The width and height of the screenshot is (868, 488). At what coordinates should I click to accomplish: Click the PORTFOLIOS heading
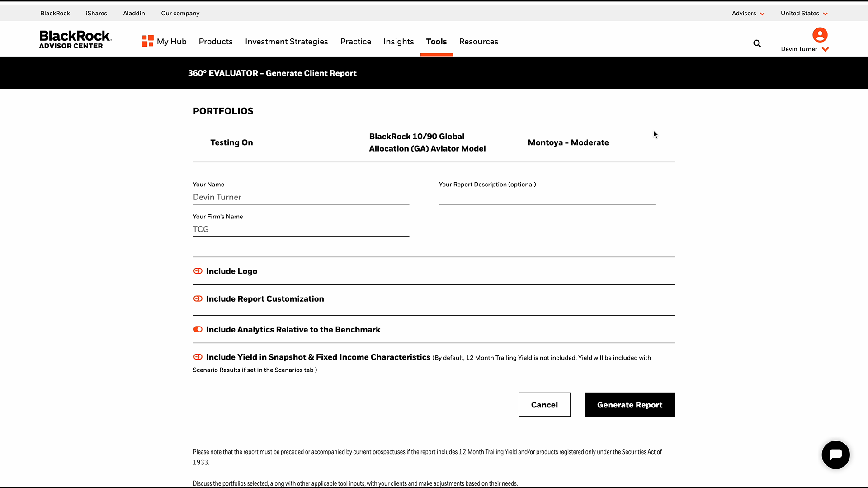click(x=223, y=111)
